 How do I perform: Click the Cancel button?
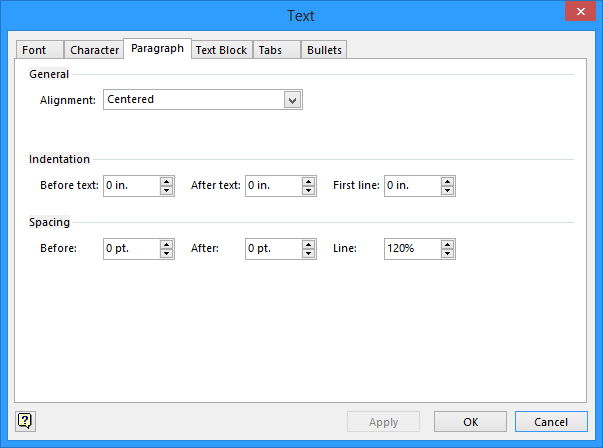[x=551, y=422]
